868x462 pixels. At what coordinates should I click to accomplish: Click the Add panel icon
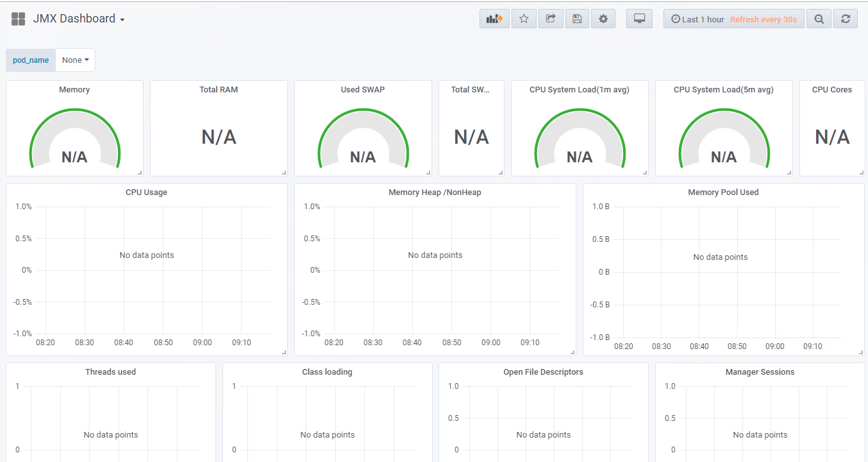pos(494,19)
